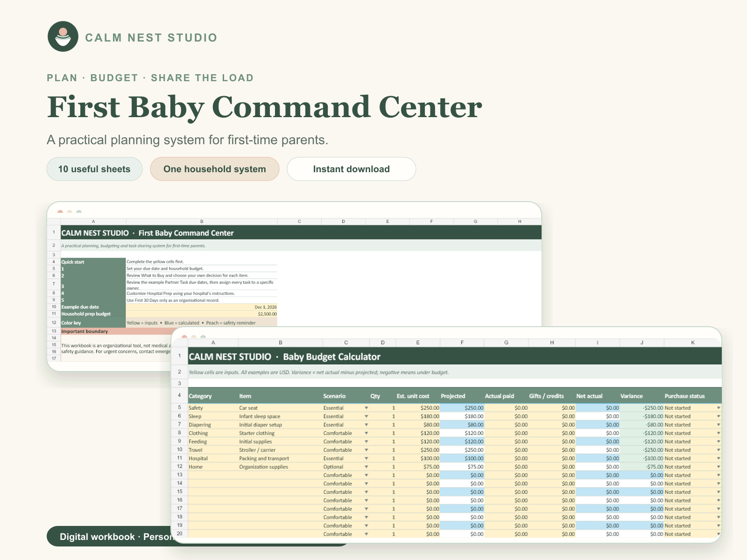Open Purchase status dropdown arrow in spreadsheet row 20
The height and width of the screenshot is (560, 747).
click(x=719, y=534)
